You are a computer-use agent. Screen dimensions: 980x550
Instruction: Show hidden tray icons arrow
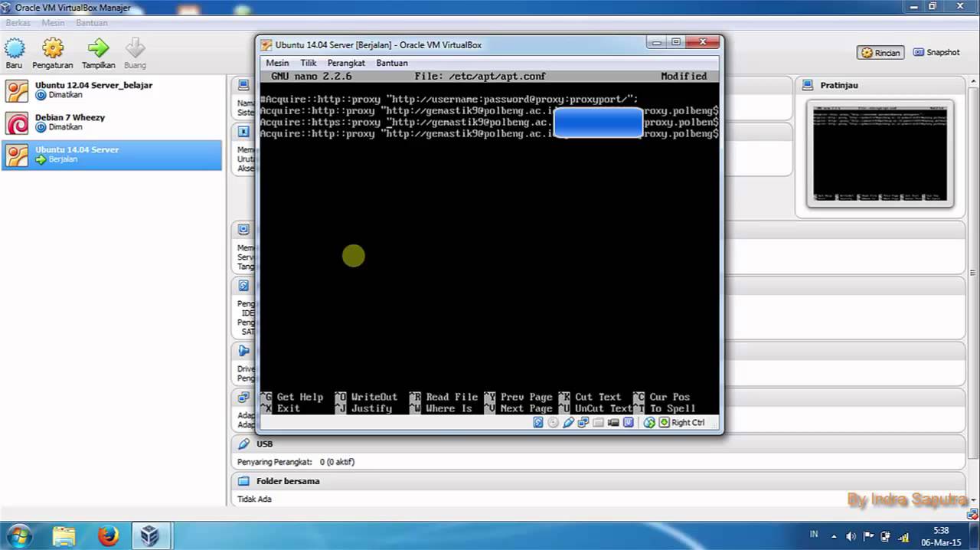click(834, 535)
